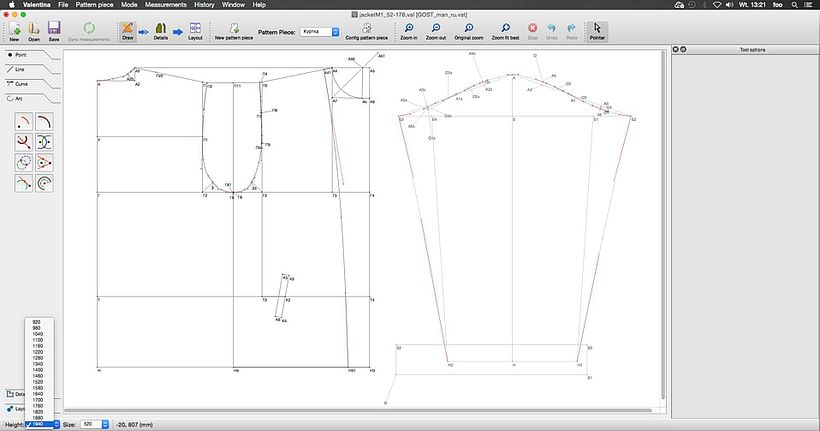The height and width of the screenshot is (431, 820).
Task: Choose 1700 in the Height list
Action: point(39,400)
